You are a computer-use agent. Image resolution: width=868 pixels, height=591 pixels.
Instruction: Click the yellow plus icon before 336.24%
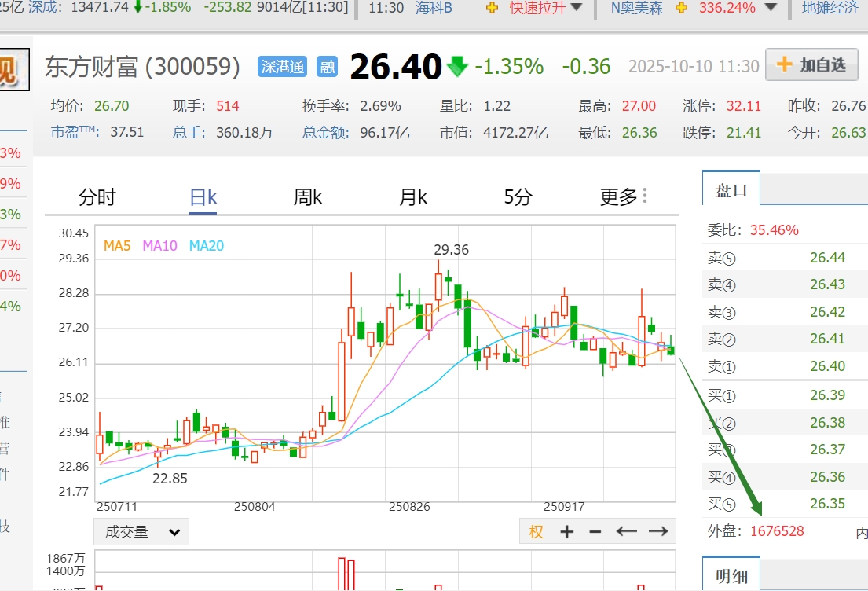682,8
